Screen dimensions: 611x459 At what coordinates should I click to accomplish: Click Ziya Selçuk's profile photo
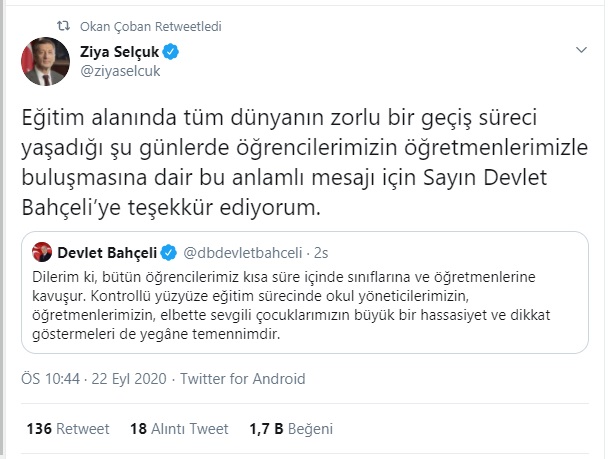click(46, 60)
